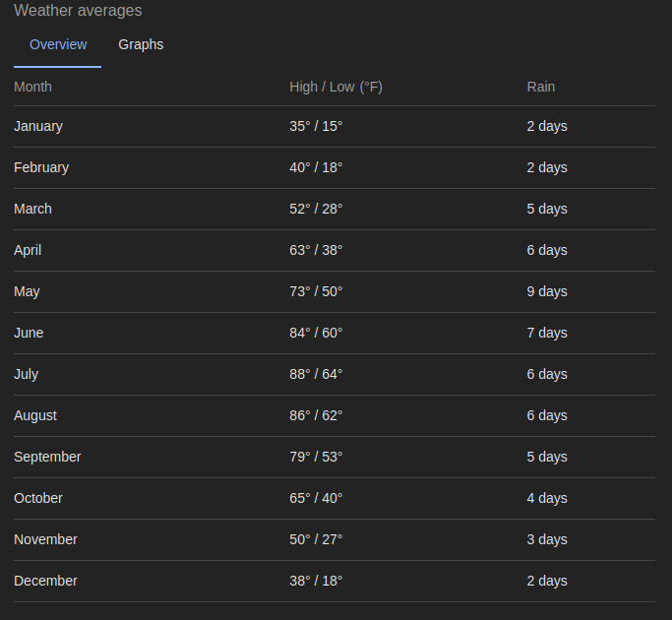Screen dimensions: 672x620
Task: Click August's '6 days' rain value
Action: point(547,415)
